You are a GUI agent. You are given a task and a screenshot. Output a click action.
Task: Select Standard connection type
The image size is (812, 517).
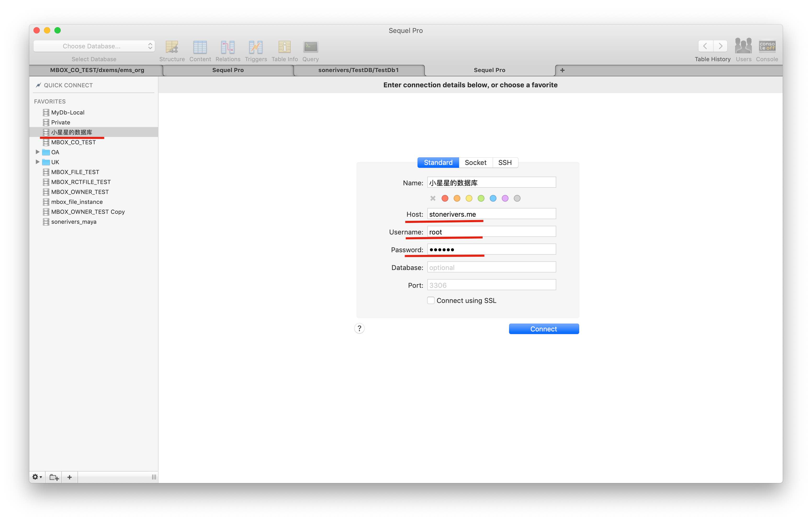[x=438, y=163]
